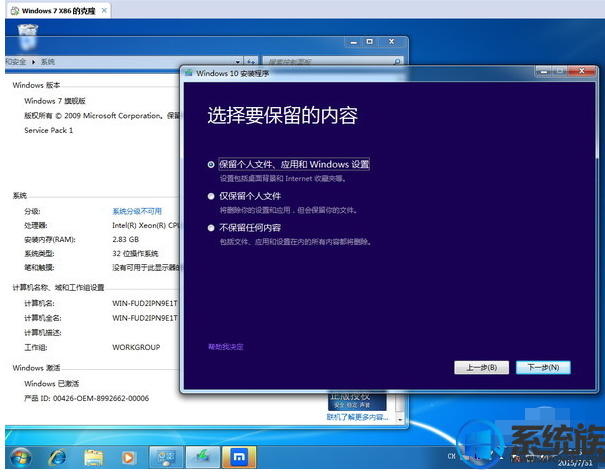Switch to Control Panel System taskbar item
Viewport: 605px width, 472px height.
pos(166,458)
